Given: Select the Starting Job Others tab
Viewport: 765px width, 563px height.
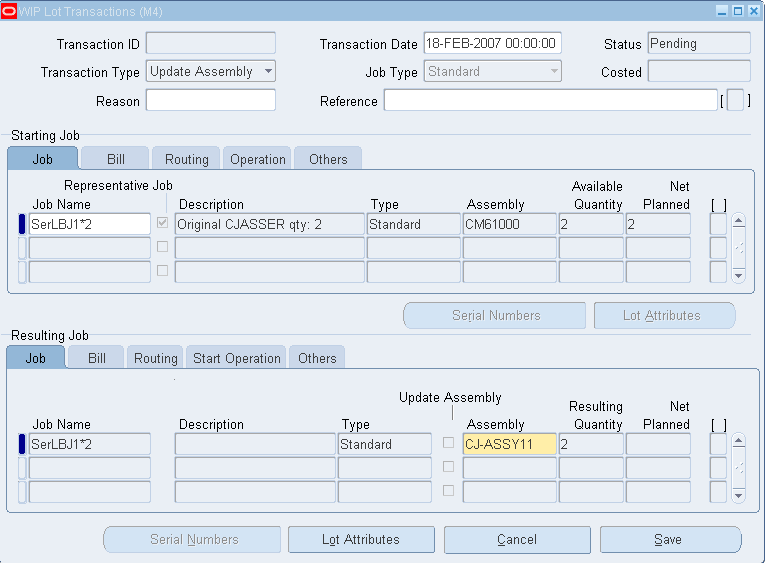Looking at the screenshot, I should pos(328,159).
